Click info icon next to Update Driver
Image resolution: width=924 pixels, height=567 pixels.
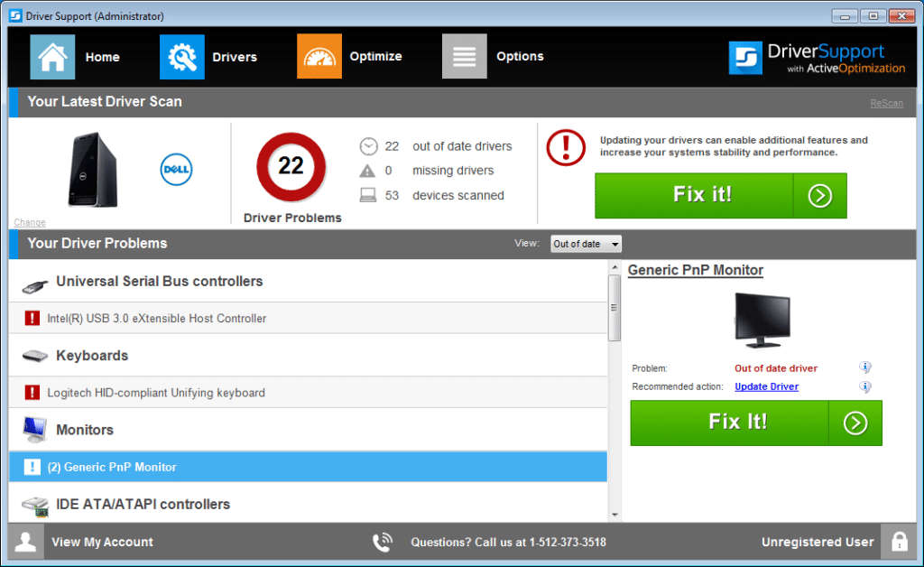864,386
